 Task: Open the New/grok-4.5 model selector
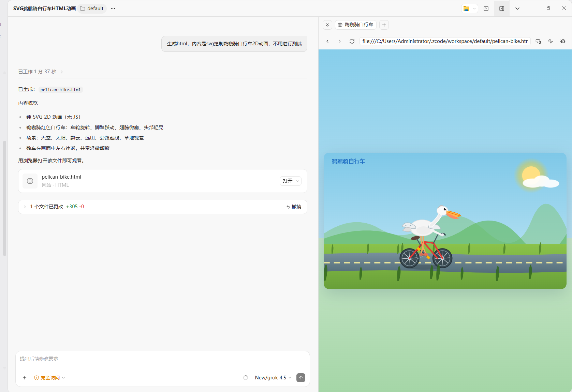point(273,378)
